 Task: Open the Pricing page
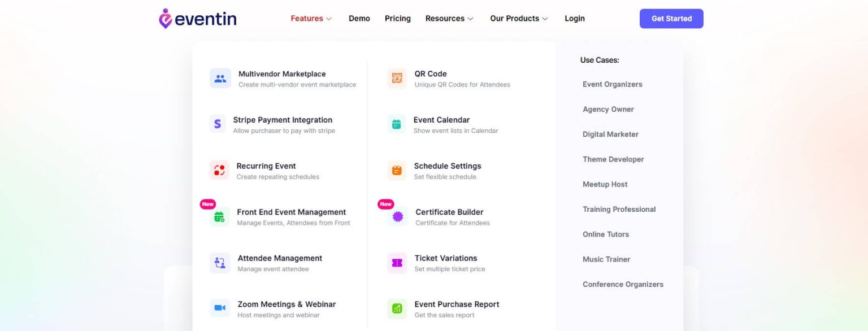tap(397, 18)
